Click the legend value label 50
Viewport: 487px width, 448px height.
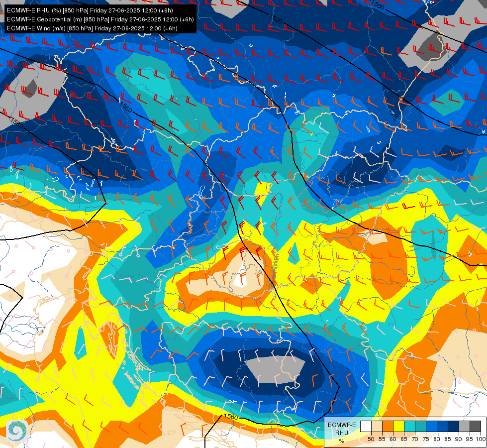click(x=371, y=439)
